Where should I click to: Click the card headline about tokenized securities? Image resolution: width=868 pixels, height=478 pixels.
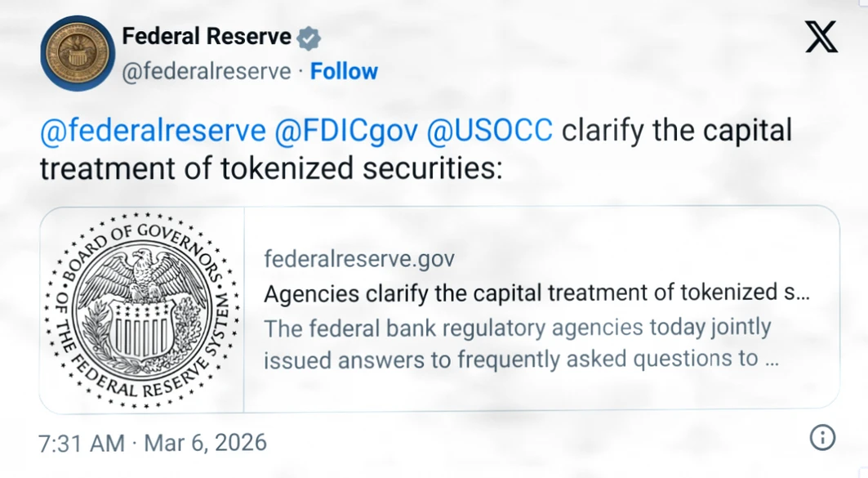538,293
